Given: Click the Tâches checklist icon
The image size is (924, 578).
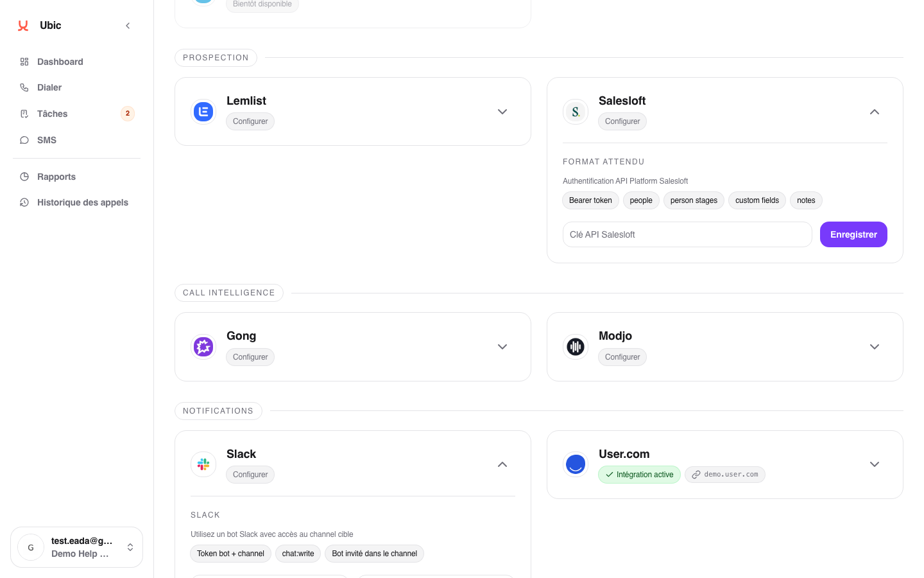Looking at the screenshot, I should (x=24, y=114).
